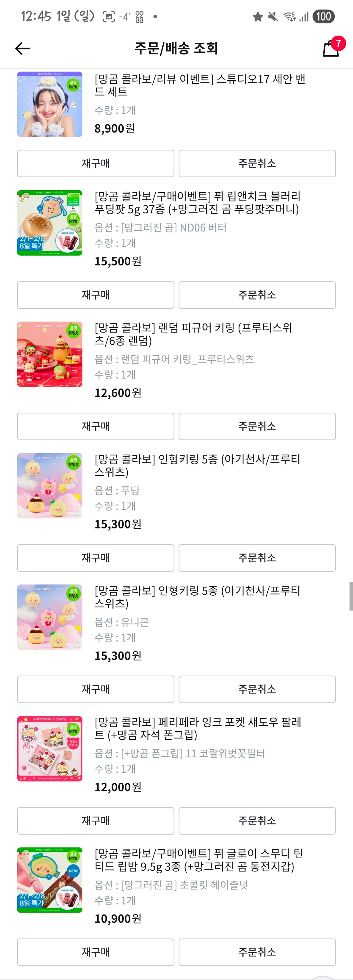Open the 퓌 립앤치크 블러리 푸딩팟 thumbnail
The width and height of the screenshot is (353, 980).
(x=50, y=223)
